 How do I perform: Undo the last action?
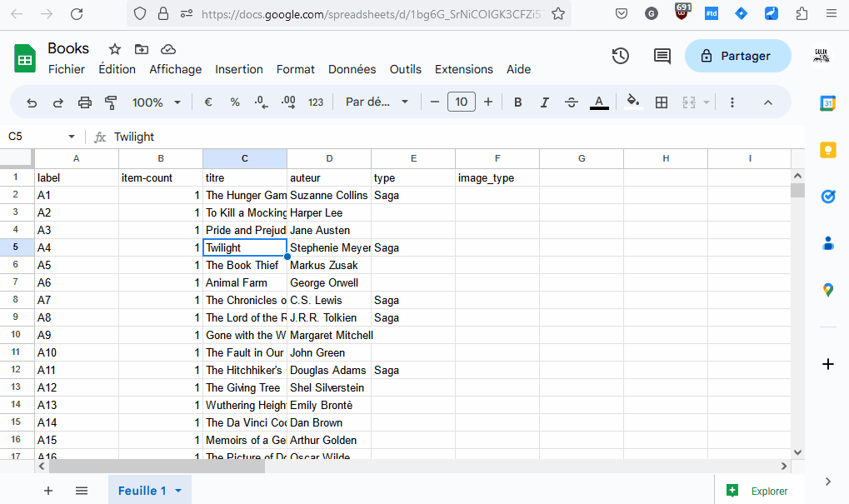tap(32, 102)
